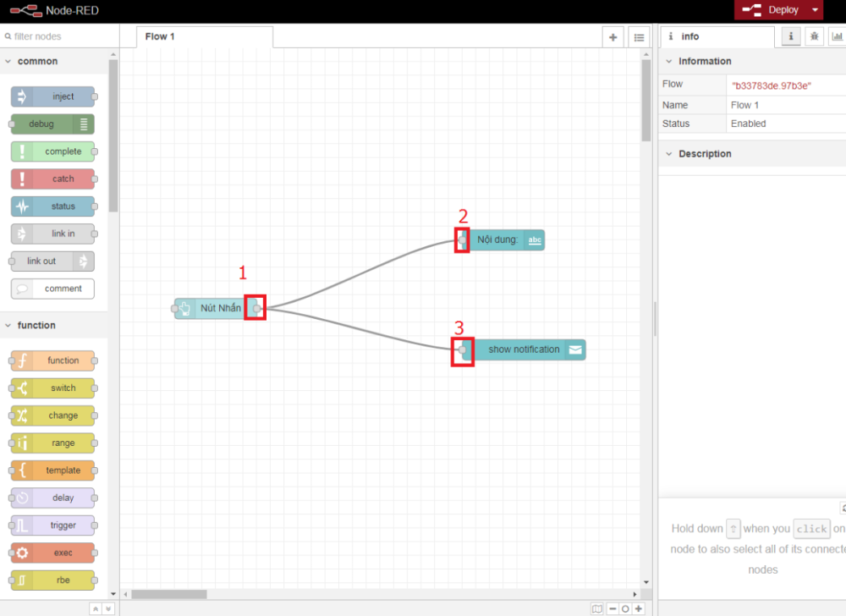The width and height of the screenshot is (846, 616).
Task: Select the function node in the palette
Action: 52,360
